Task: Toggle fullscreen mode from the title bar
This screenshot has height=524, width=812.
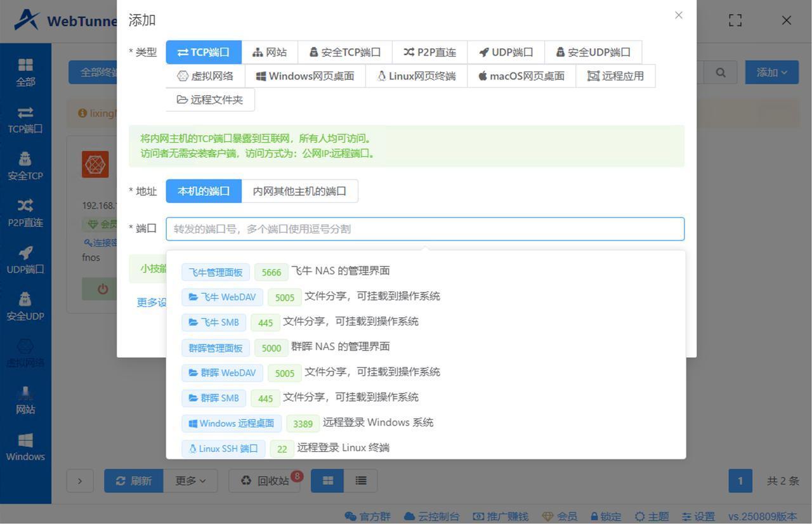Action: tap(735, 20)
